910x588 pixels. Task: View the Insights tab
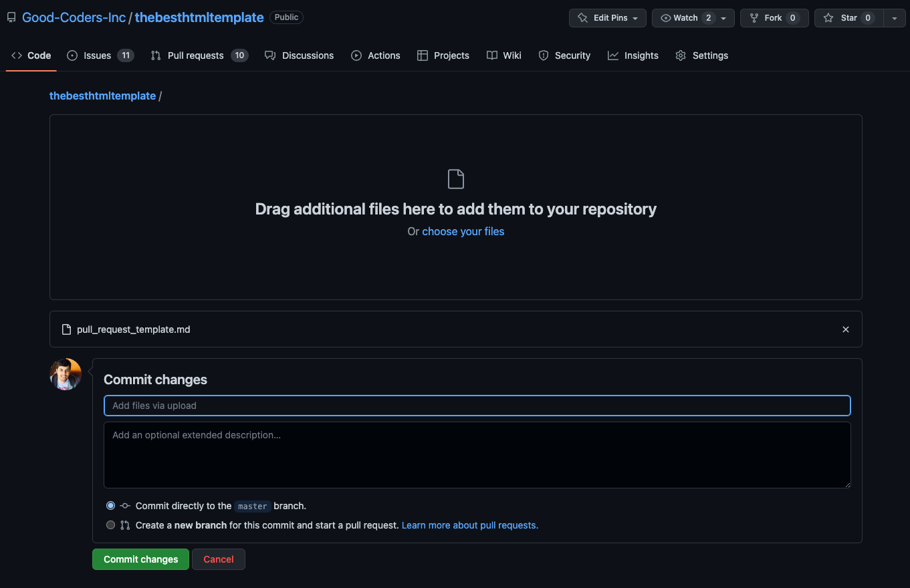(633, 55)
